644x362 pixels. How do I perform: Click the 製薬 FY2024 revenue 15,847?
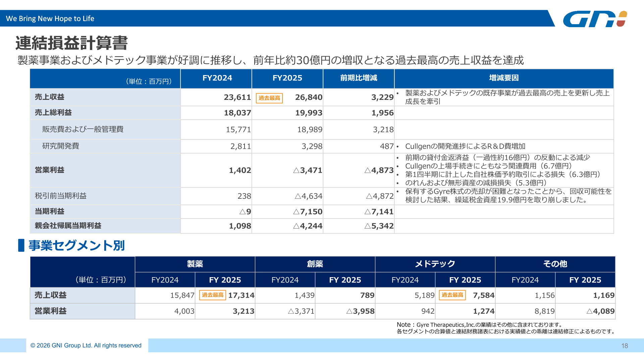(182, 295)
